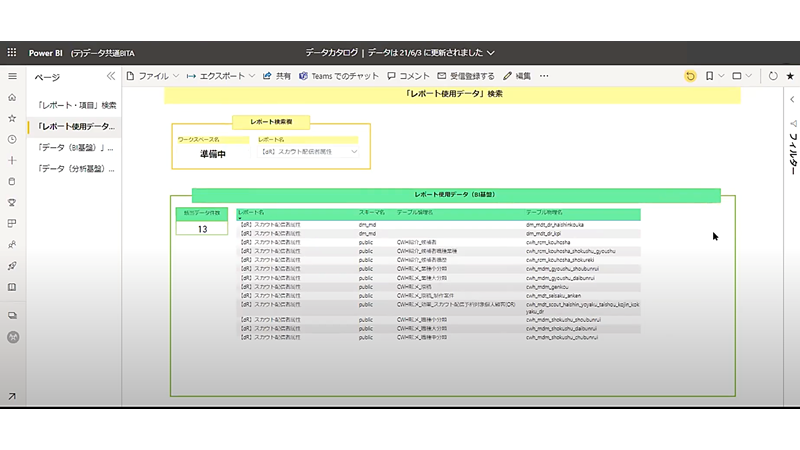Click the cell cwh_rcm_kouhosha_shokushu_gyoushu
The width and height of the screenshot is (800, 450).
pyautogui.click(x=570, y=251)
